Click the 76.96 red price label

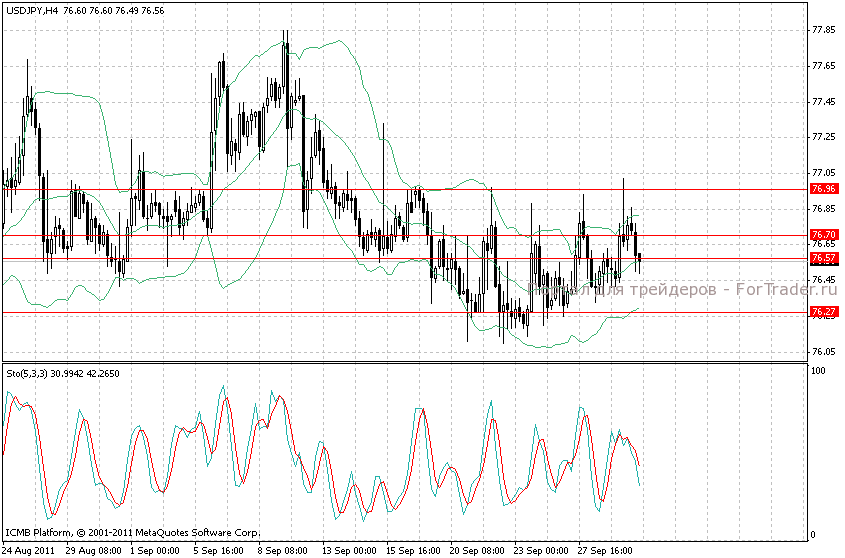pyautogui.click(x=824, y=189)
